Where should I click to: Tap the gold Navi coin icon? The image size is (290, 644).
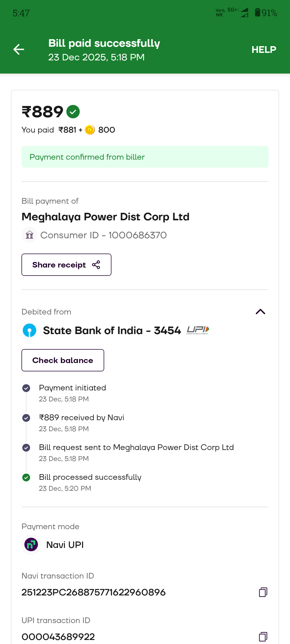point(90,130)
